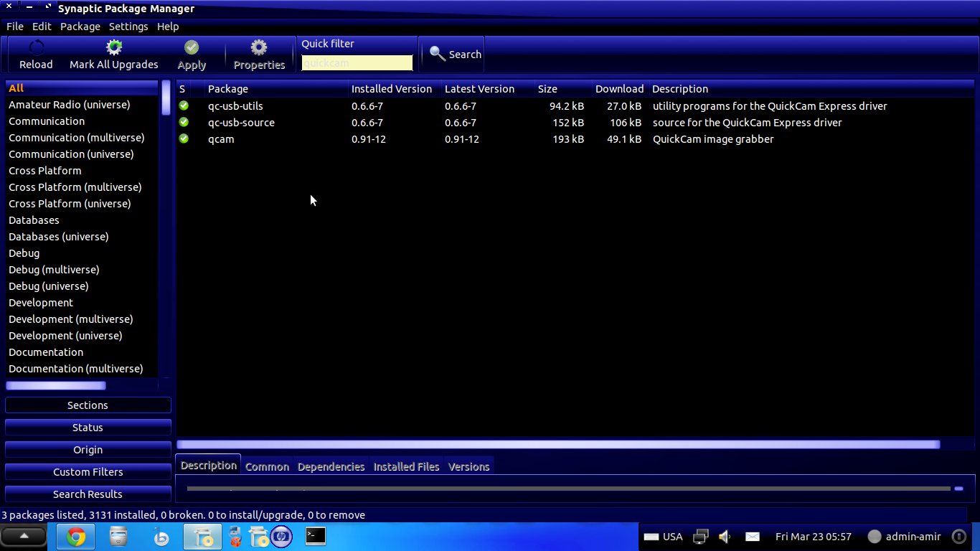Click the volume speaker tray icon
This screenshot has height=551, width=980.
pyautogui.click(x=725, y=536)
